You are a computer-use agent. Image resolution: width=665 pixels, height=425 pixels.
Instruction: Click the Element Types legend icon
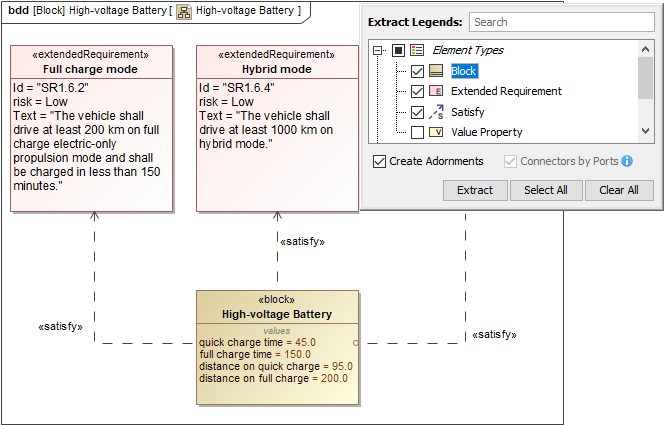(x=418, y=50)
